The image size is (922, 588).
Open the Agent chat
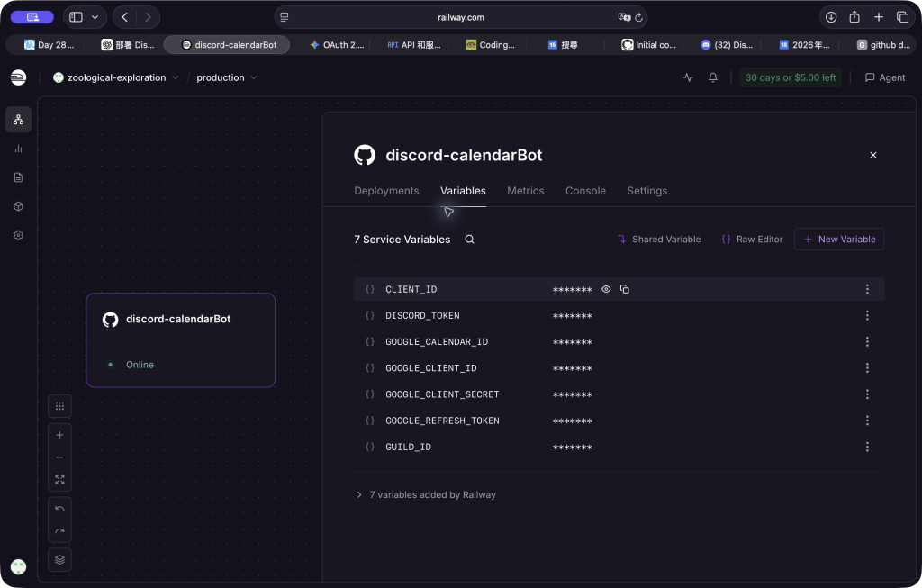884,77
